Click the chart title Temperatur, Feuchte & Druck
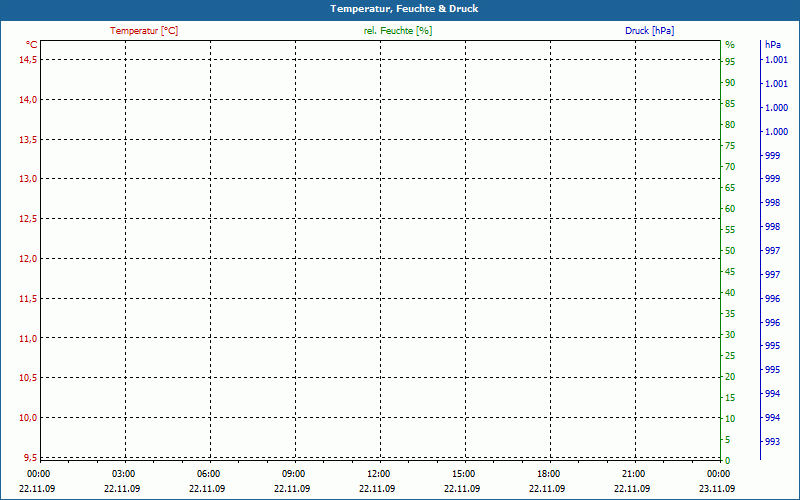Screen dimensions: 800x500 click(400, 9)
